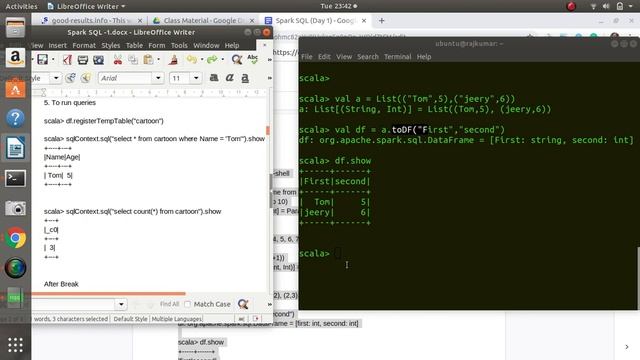Close the Spark SQL (Day 1) browser tab

[x=364, y=20]
